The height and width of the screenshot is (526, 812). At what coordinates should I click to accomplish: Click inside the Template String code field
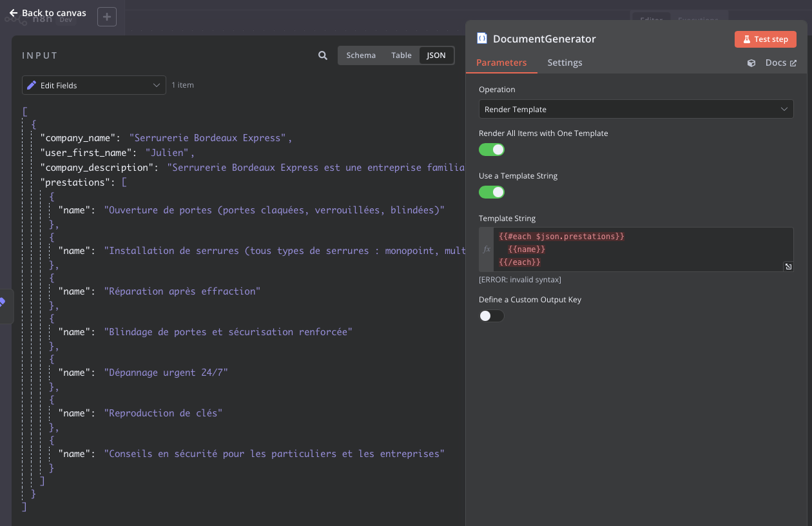tap(644, 249)
